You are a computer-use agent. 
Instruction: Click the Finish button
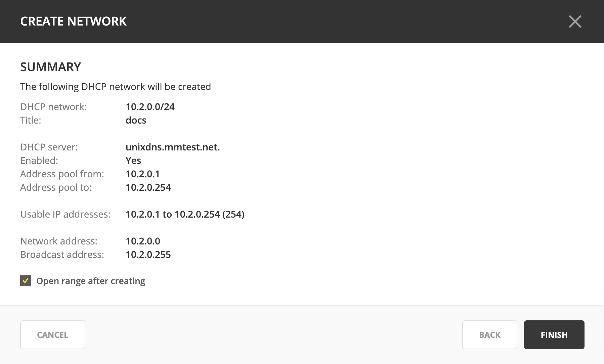point(554,335)
